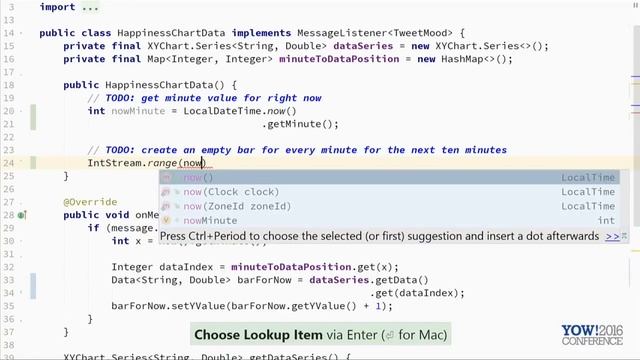Screen dimensions: 640x360
Task: Click .getMinute() call on line 21
Action: (x=300, y=124)
